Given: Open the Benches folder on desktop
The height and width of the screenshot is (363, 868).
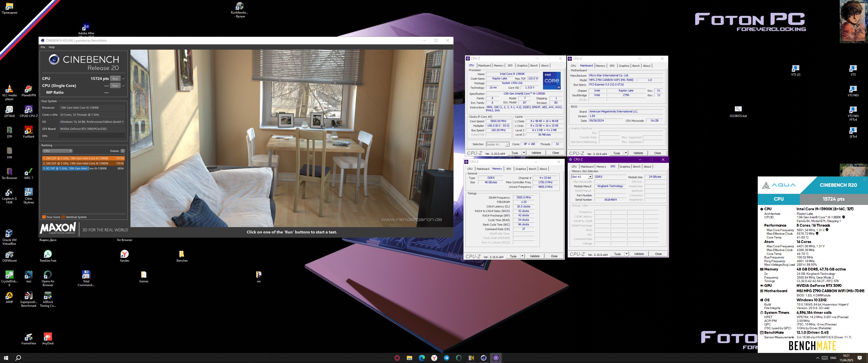Looking at the screenshot, I should tap(182, 256).
